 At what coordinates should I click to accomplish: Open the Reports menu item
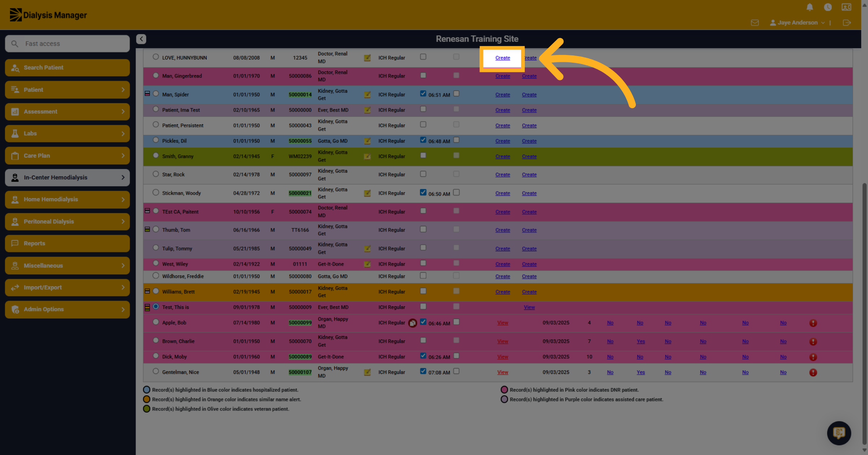click(x=67, y=243)
